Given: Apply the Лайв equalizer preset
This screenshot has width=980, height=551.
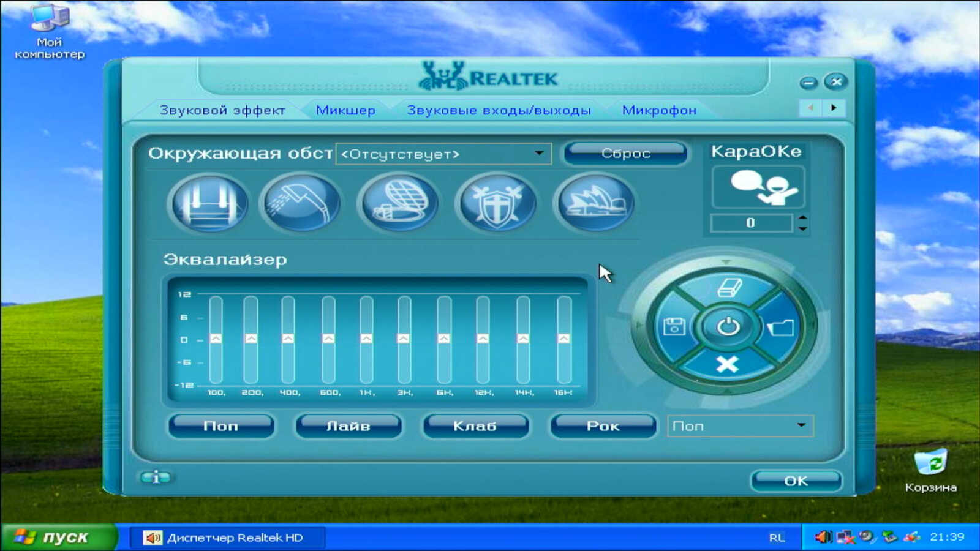Looking at the screenshot, I should pyautogui.click(x=348, y=426).
